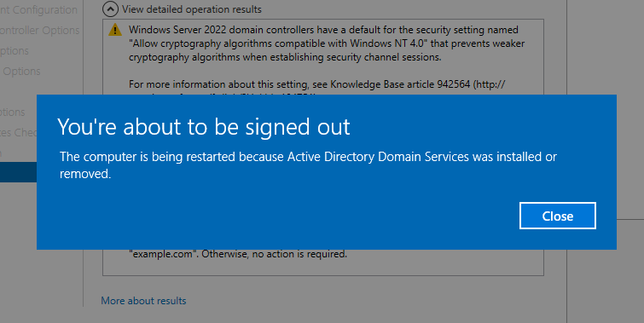Select the Prerequisites Check sidebar step
This screenshot has width=644, height=323.
pyautogui.click(x=19, y=133)
